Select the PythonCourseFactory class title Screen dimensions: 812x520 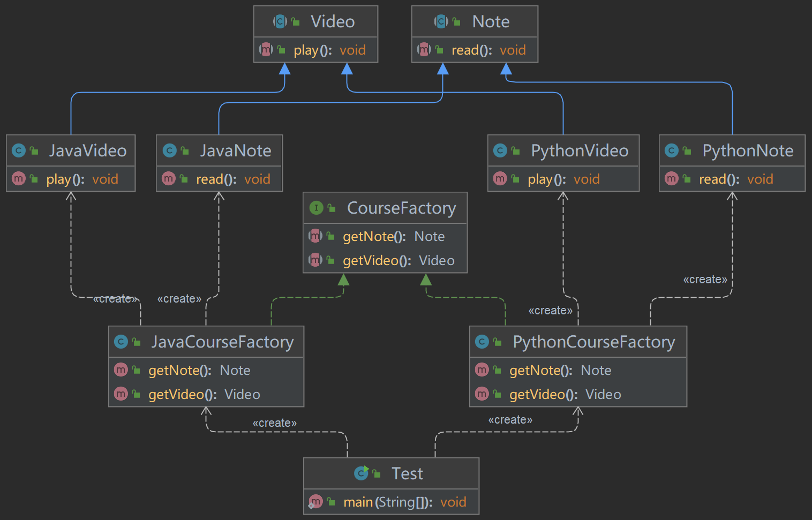pyautogui.click(x=594, y=342)
